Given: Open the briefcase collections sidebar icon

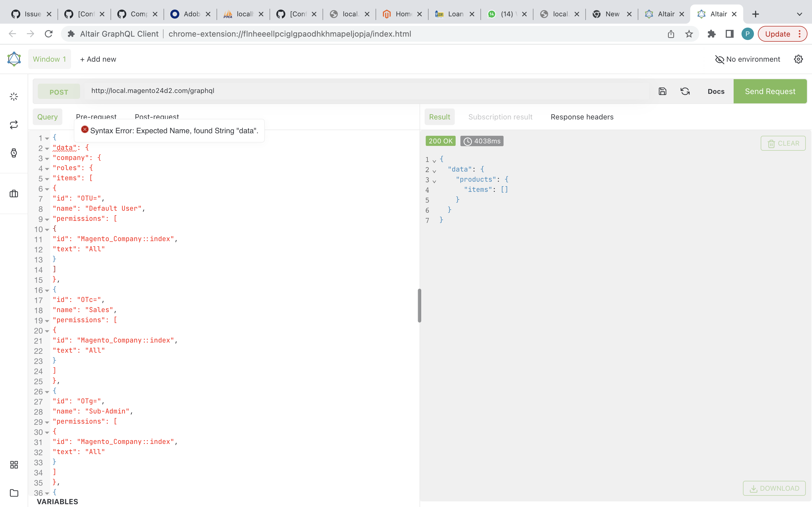Looking at the screenshot, I should (14, 194).
